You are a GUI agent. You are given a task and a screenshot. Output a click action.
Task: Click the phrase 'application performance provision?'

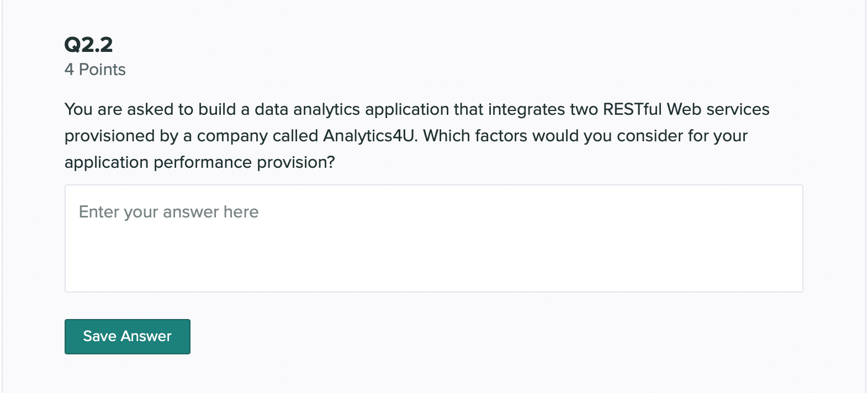pyautogui.click(x=199, y=162)
